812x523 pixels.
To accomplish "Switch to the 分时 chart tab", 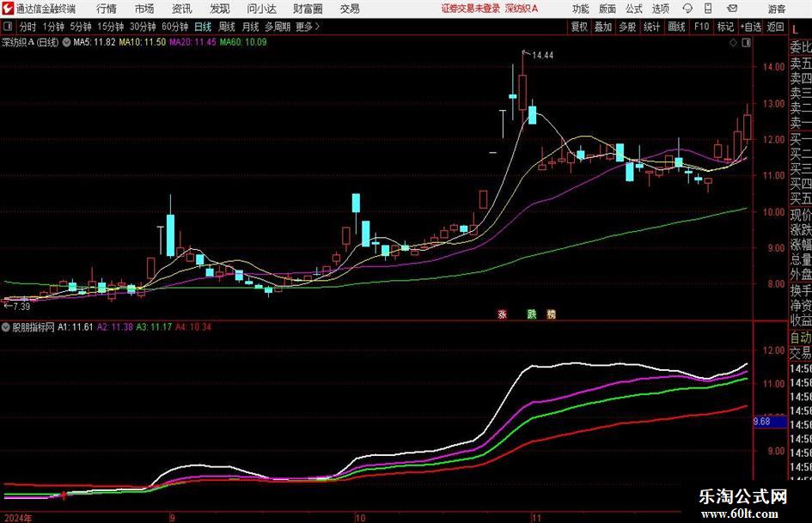I will 28,27.
